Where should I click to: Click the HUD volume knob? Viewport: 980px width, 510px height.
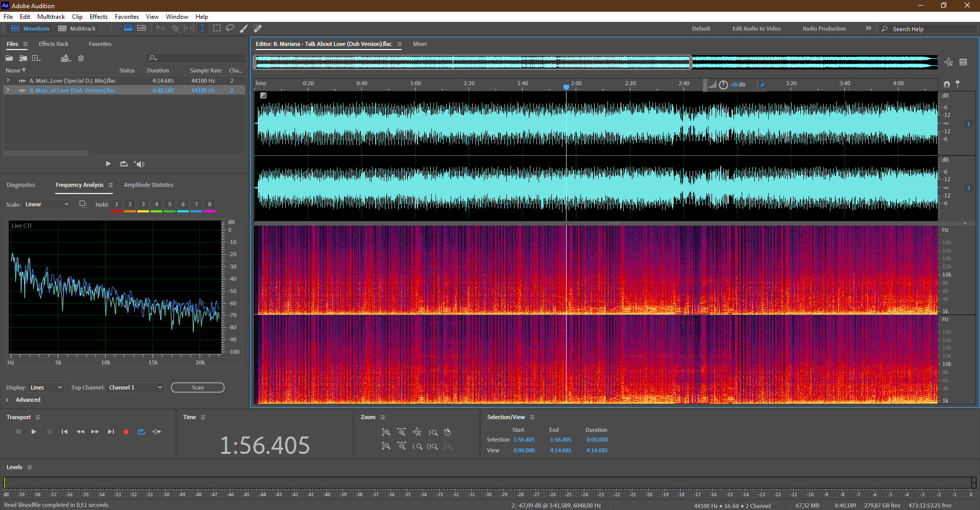coord(723,85)
